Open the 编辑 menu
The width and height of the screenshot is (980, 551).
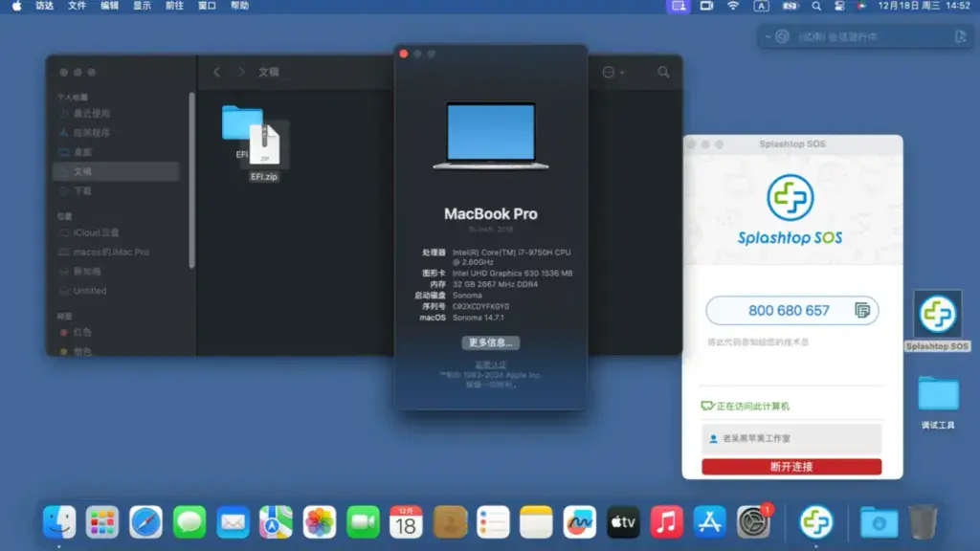(109, 7)
